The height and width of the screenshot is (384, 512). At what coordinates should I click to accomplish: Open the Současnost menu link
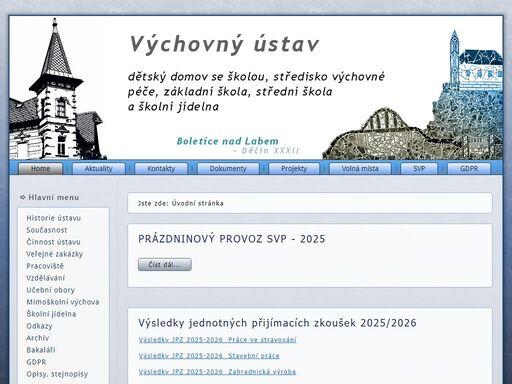coord(47,230)
